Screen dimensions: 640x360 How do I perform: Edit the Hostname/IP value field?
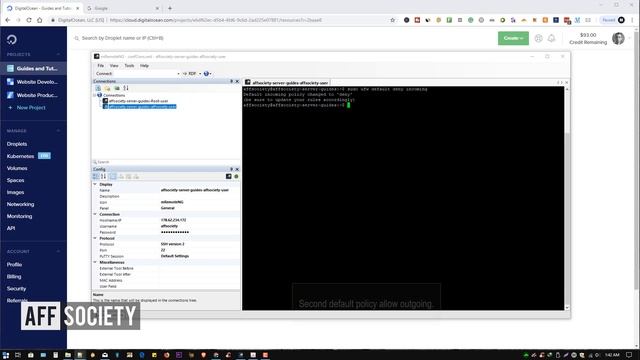(199, 220)
